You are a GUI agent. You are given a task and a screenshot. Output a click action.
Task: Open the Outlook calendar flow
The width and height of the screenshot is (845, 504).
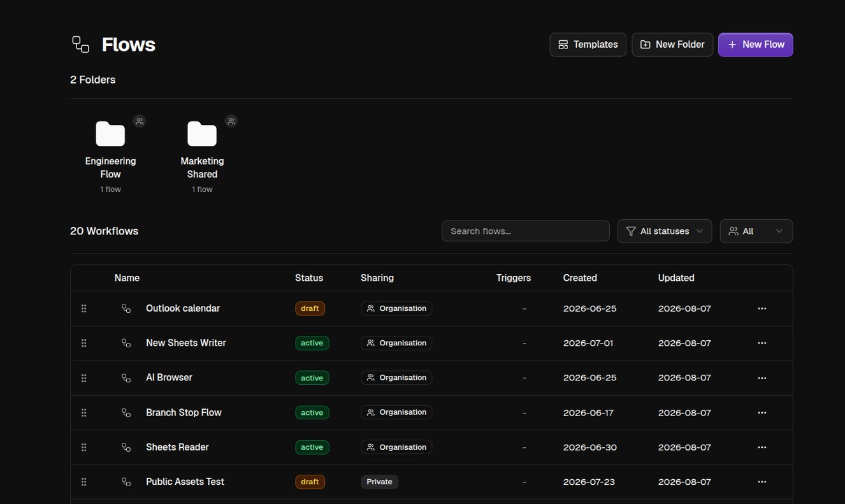tap(183, 308)
